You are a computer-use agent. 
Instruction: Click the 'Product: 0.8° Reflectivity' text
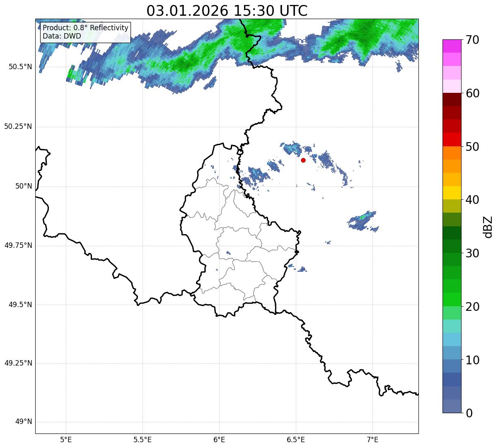tap(85, 28)
